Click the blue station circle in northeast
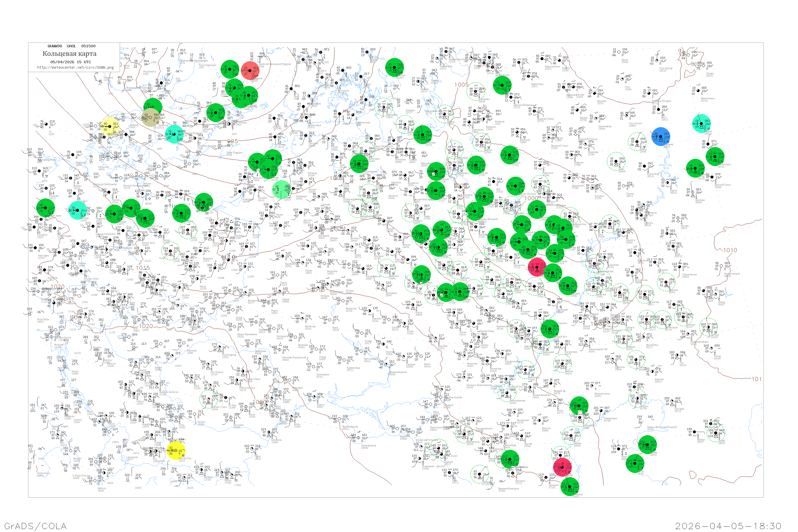The height and width of the screenshot is (532, 798). coord(660,136)
